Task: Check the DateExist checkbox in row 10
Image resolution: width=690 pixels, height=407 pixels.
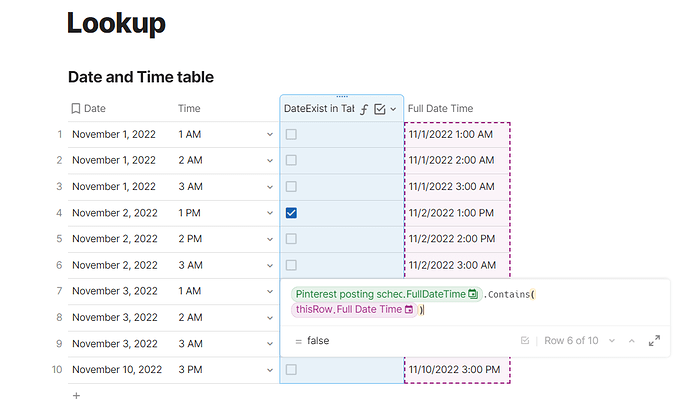Action: (x=291, y=370)
